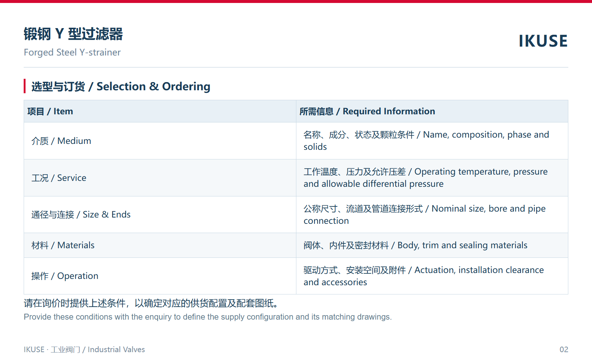Click the Nominal size, bore description
The image size is (592, 364).
tap(425, 215)
